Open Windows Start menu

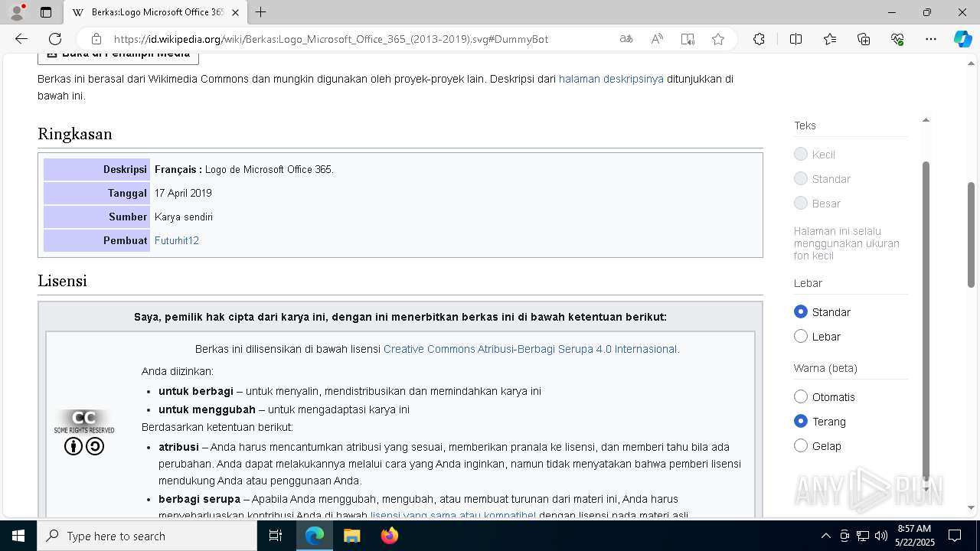click(x=18, y=536)
